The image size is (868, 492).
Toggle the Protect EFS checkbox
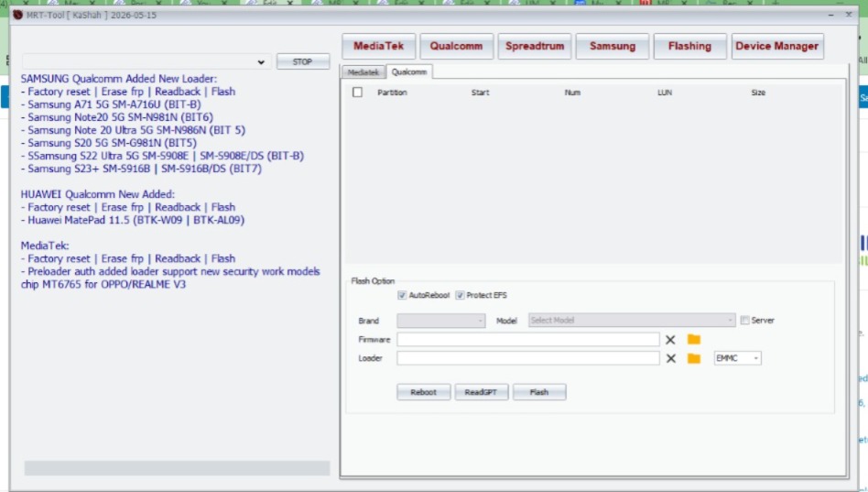[460, 295]
